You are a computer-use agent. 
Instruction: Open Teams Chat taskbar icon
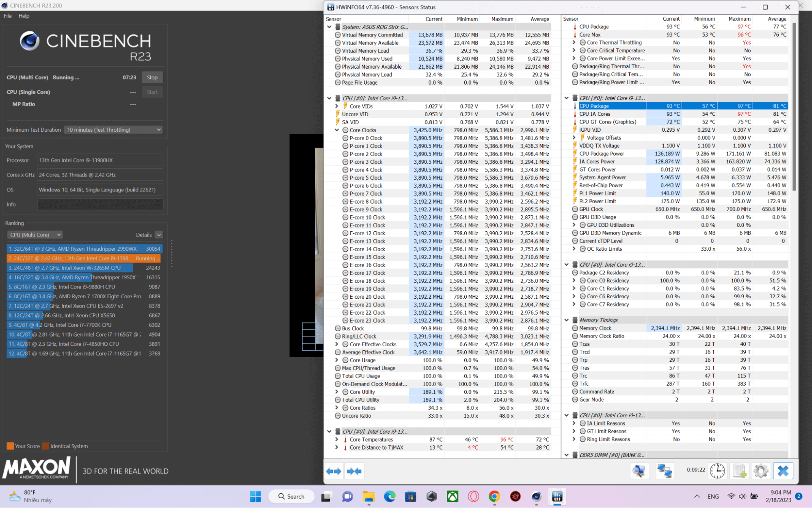click(x=347, y=497)
